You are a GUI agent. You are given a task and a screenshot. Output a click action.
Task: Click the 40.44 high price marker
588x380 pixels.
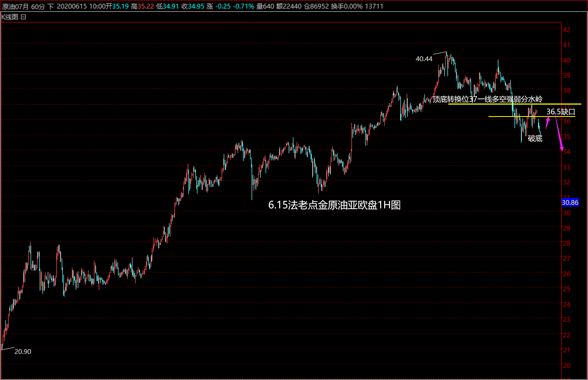pyautogui.click(x=424, y=59)
